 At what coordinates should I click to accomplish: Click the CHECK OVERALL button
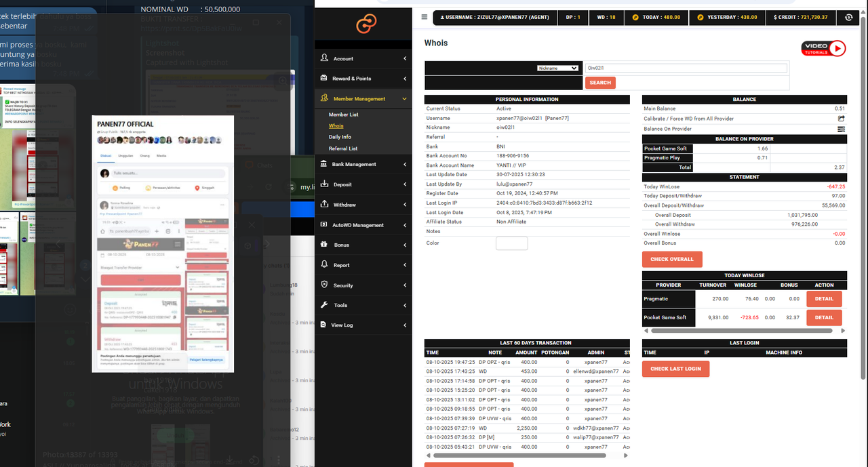pyautogui.click(x=672, y=259)
